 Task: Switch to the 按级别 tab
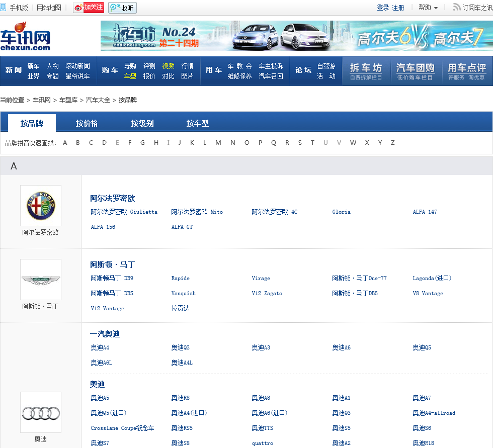pyautogui.click(x=142, y=123)
